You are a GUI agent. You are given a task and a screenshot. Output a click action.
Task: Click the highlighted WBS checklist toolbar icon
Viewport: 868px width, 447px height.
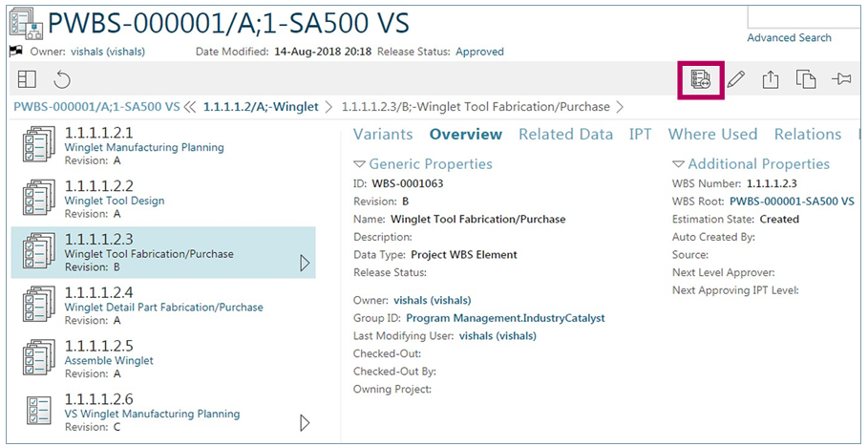(701, 79)
